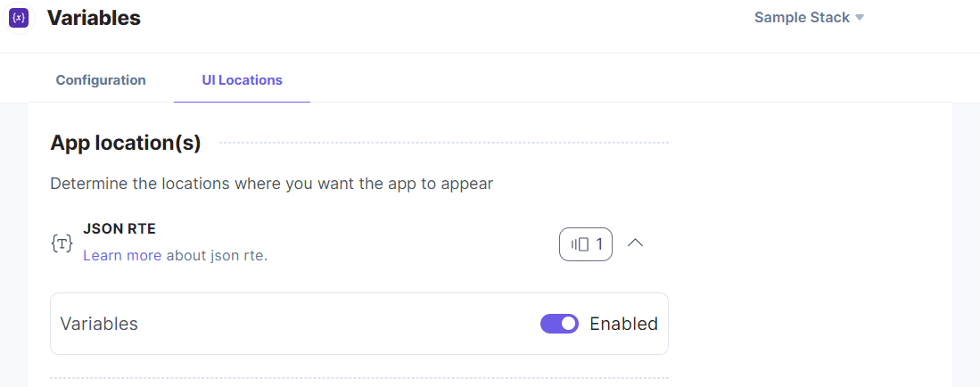Image resolution: width=980 pixels, height=387 pixels.
Task: Click the columns icon in the count badge
Action: coord(580,244)
